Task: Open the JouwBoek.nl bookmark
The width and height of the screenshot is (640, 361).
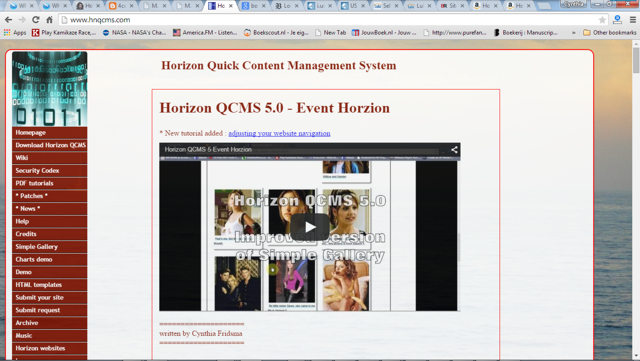Action: click(384, 32)
